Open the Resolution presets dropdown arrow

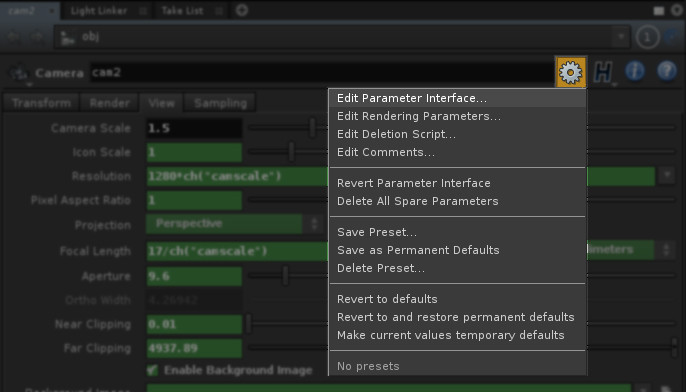[667, 176]
